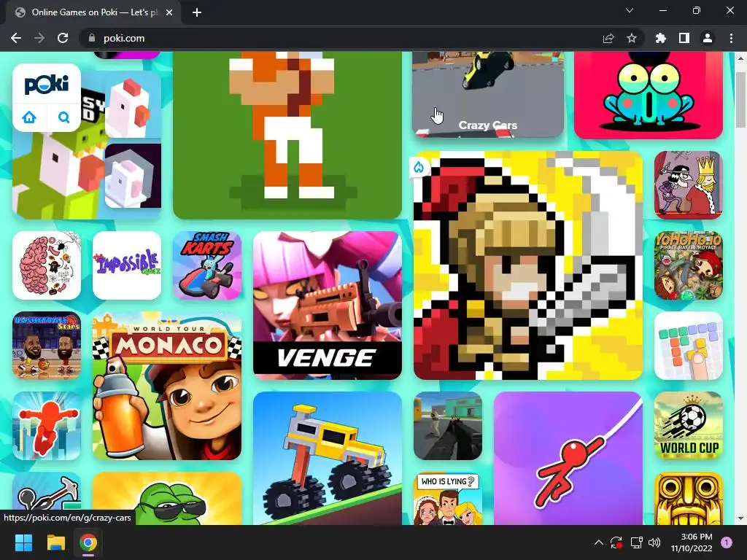Click the Poki home icon
747x560 pixels.
point(29,117)
